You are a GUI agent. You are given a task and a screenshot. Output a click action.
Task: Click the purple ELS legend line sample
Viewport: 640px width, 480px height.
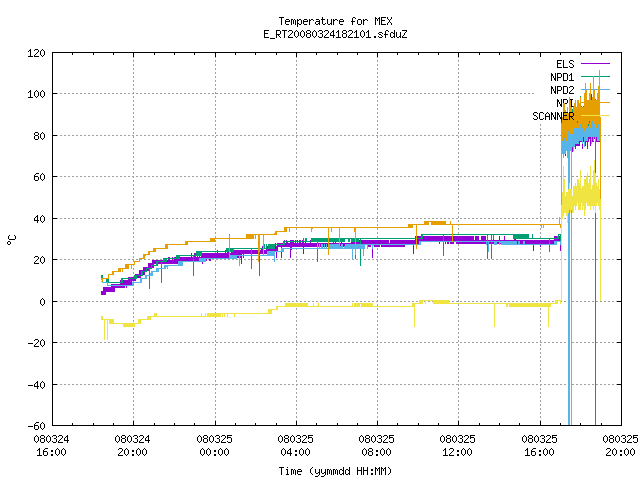(x=595, y=64)
